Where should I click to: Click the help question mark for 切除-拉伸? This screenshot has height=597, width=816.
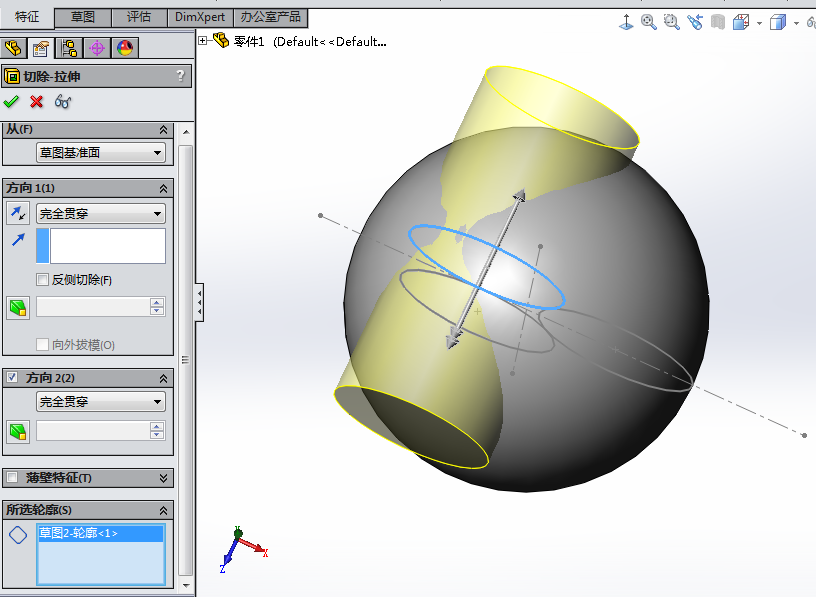pyautogui.click(x=180, y=75)
